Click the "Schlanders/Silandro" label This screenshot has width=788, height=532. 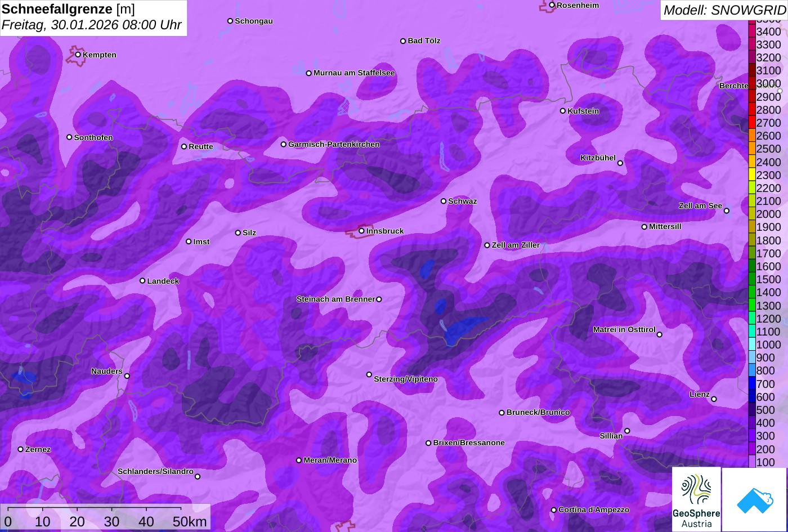click(x=155, y=472)
